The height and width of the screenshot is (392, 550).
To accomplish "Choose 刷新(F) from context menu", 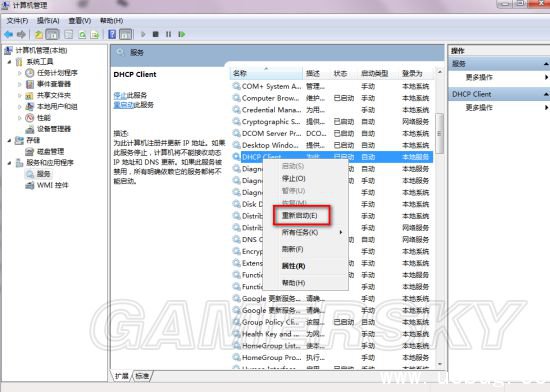I will (x=305, y=249).
